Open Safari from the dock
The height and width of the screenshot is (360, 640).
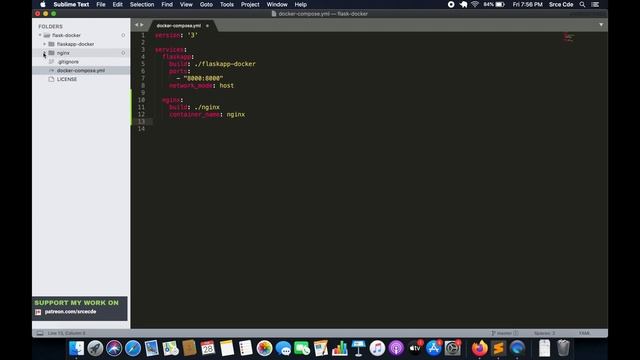(x=133, y=348)
